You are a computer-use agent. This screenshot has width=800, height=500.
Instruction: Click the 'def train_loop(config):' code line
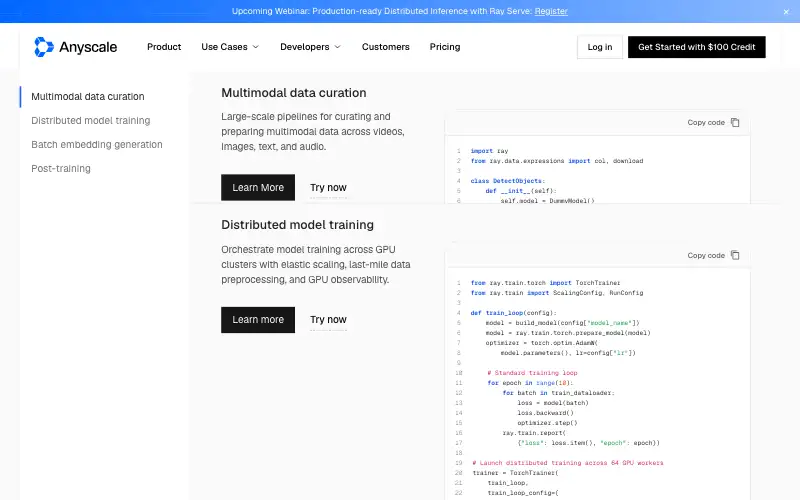point(513,313)
